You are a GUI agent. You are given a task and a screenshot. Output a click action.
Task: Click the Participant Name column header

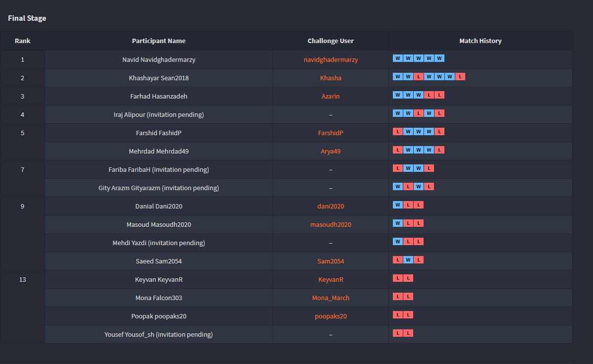(159, 41)
